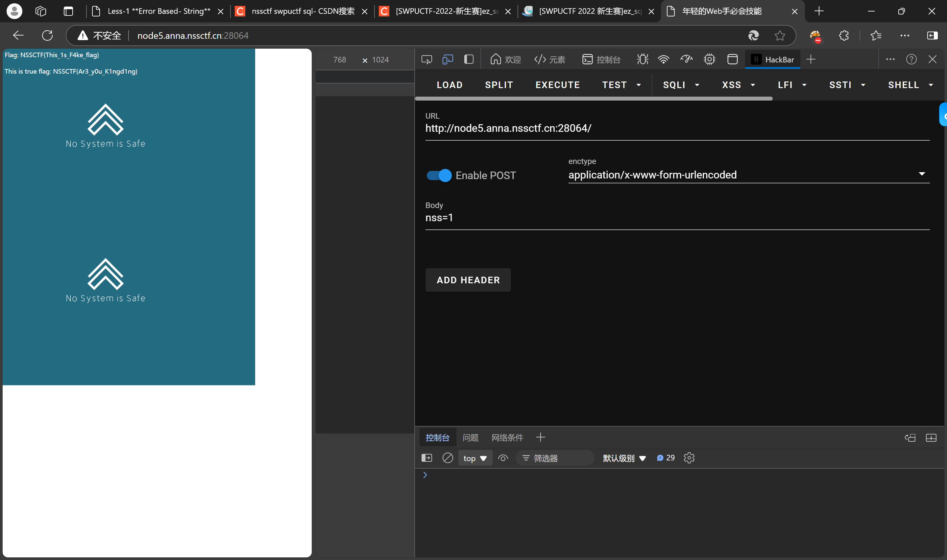This screenshot has height=560, width=947.
Task: Click the EXECUTE button in HackBar
Action: (x=557, y=85)
